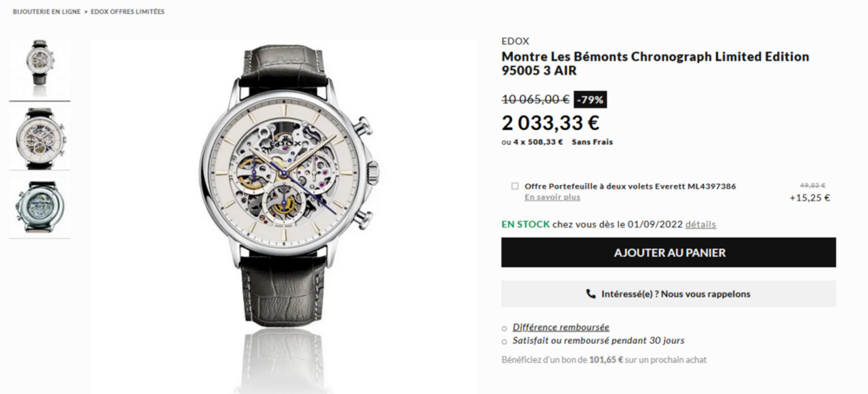Show the second watch thumbnail image
The image size is (868, 394).
point(39,139)
